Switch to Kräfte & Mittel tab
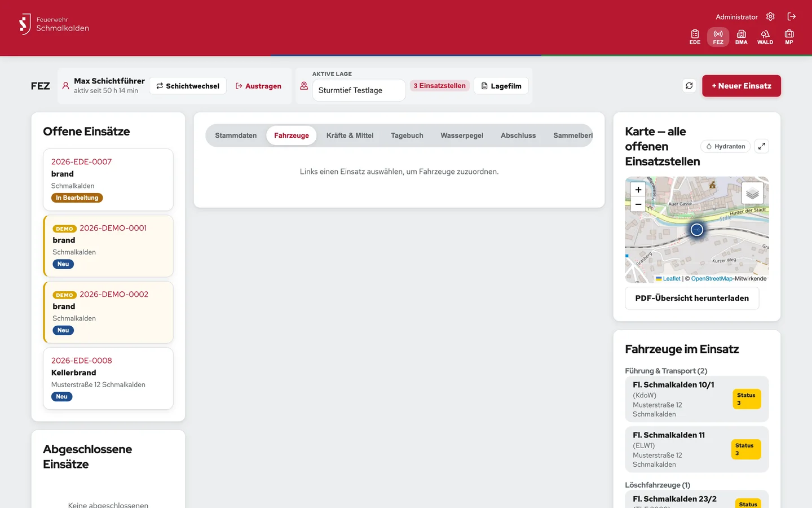This screenshot has width=812, height=508. point(350,135)
